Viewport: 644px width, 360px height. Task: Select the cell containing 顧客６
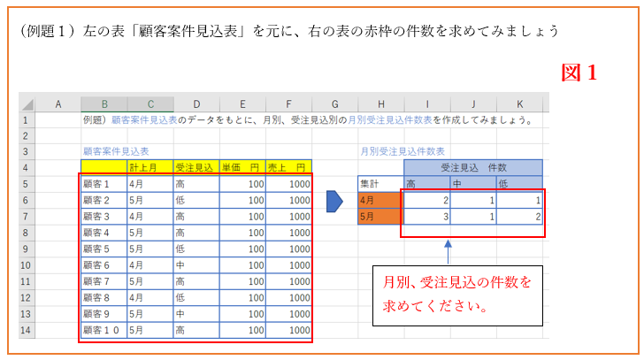pos(103,264)
